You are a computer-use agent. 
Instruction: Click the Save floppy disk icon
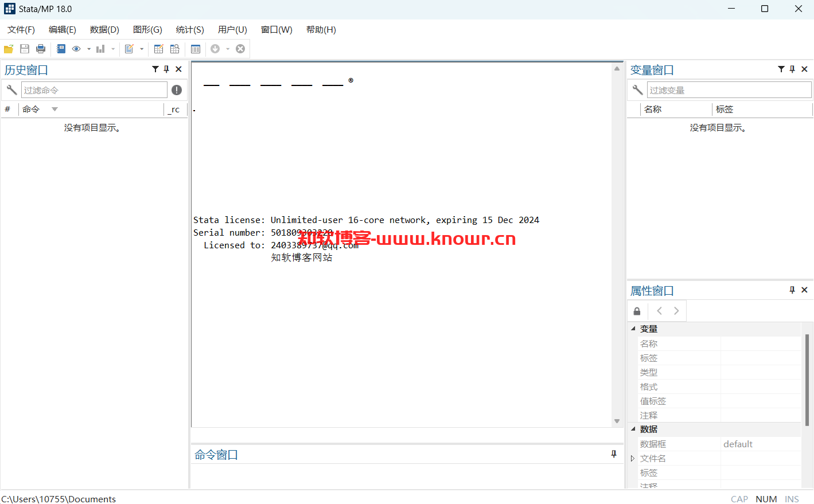pyautogui.click(x=25, y=49)
